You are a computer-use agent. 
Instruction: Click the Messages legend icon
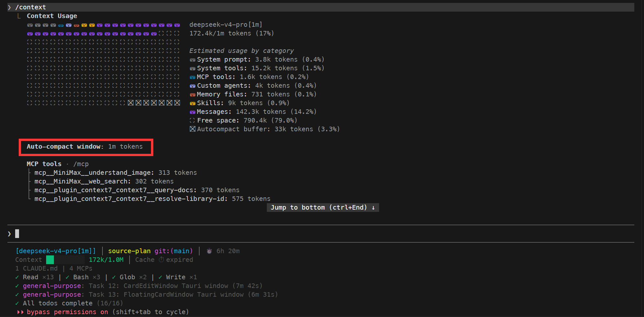tap(193, 112)
